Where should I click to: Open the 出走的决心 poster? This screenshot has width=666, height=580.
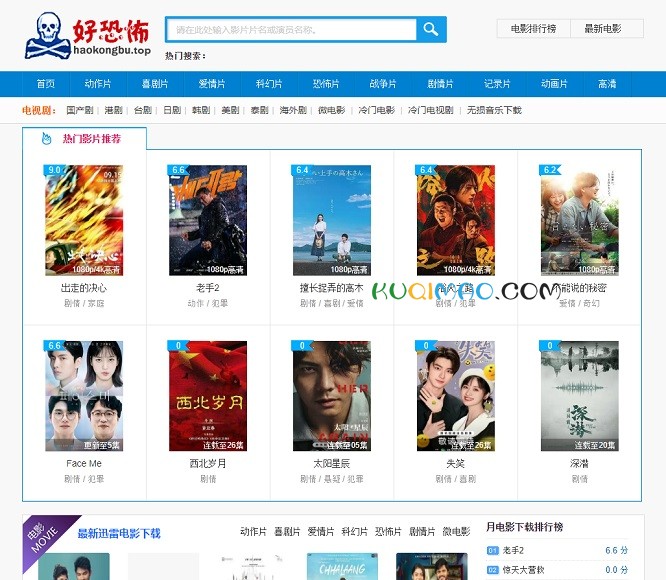point(84,220)
